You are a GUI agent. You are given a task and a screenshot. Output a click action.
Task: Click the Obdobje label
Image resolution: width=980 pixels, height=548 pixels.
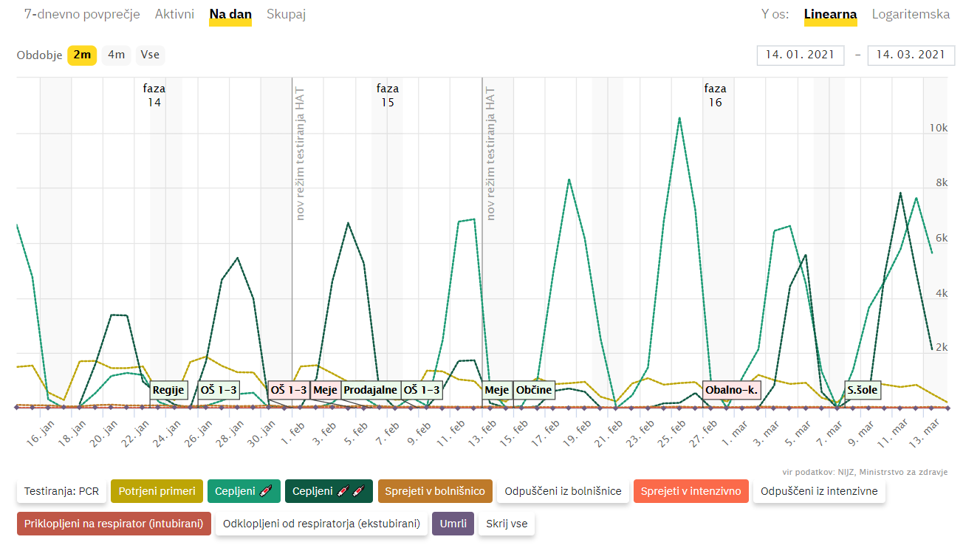[39, 55]
